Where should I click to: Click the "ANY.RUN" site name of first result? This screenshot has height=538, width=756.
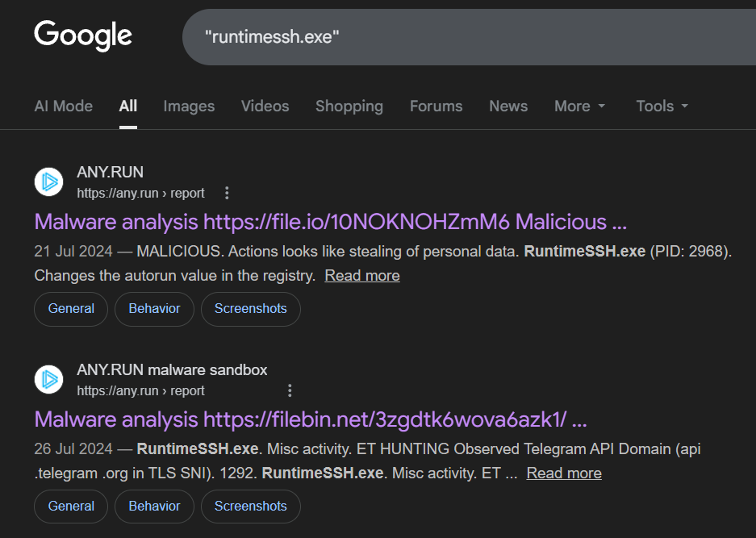(110, 172)
